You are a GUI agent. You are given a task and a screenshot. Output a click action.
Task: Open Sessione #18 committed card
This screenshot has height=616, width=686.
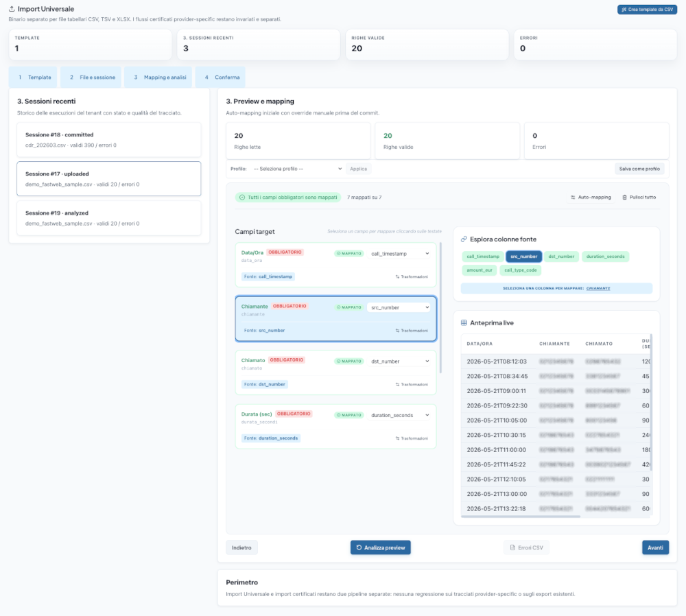[x=109, y=139]
